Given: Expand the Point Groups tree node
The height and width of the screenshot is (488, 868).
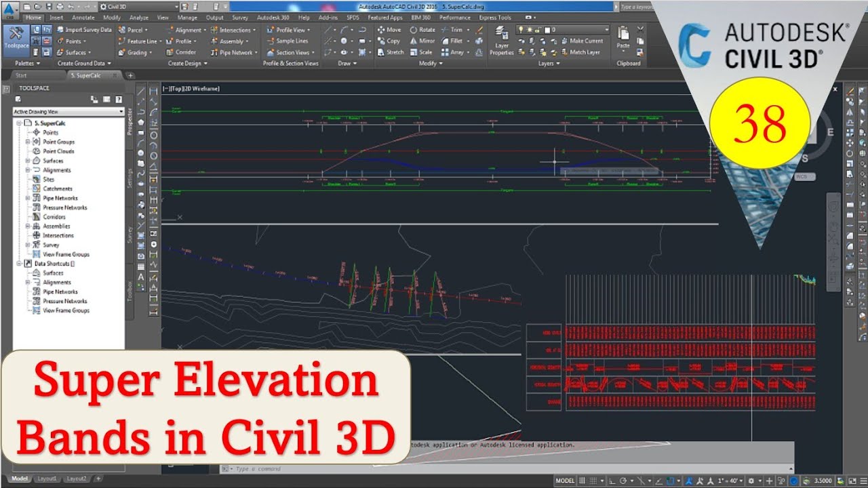Looking at the screenshot, I should click(28, 142).
